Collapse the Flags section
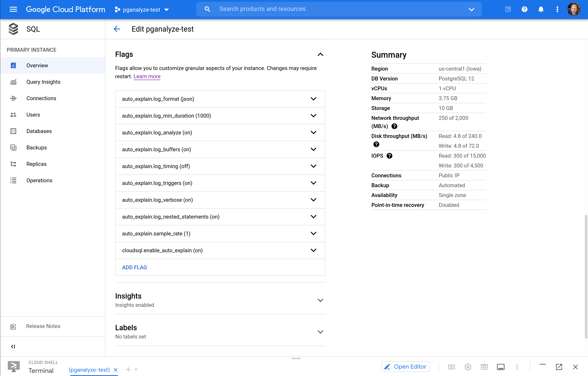Viewport: 588px width, 376px height. 320,54
